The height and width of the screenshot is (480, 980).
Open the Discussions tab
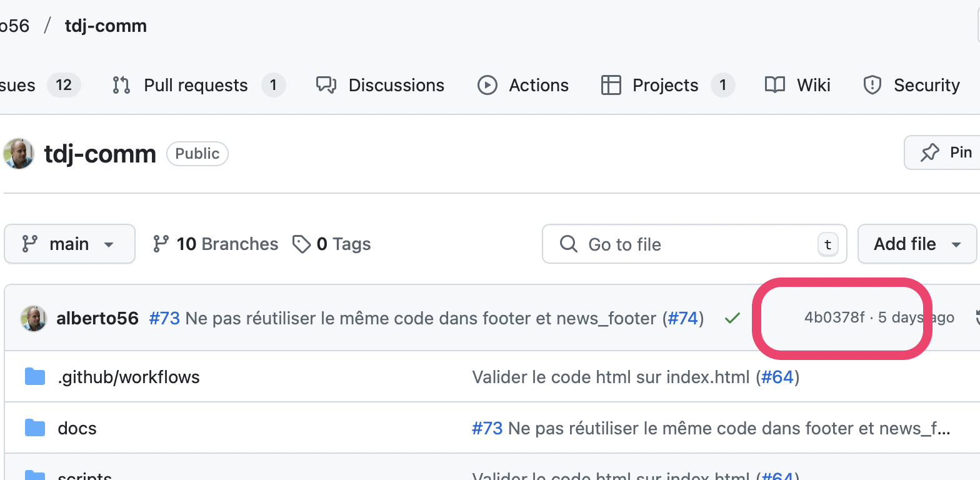click(380, 85)
